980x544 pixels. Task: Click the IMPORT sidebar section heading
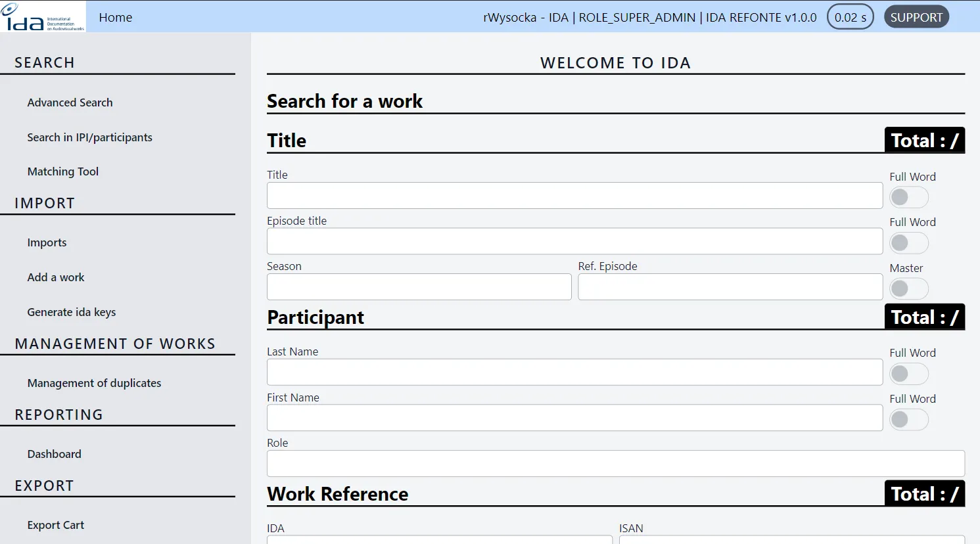45,203
